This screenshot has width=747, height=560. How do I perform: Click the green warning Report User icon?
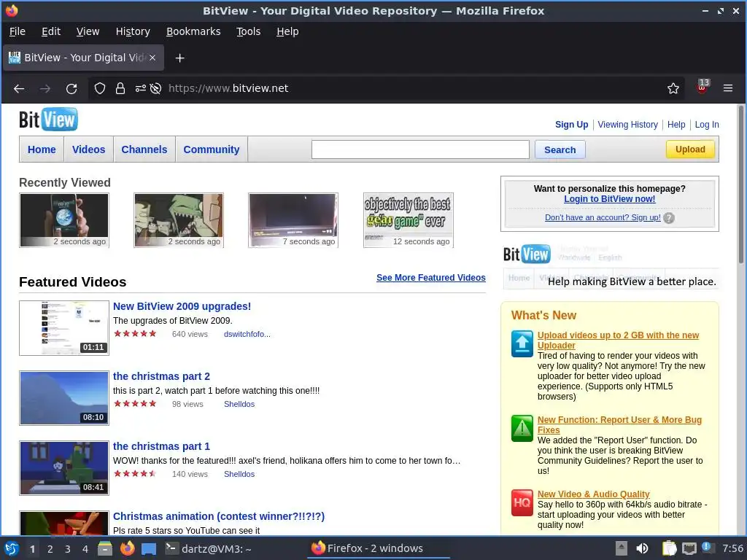pos(522,428)
